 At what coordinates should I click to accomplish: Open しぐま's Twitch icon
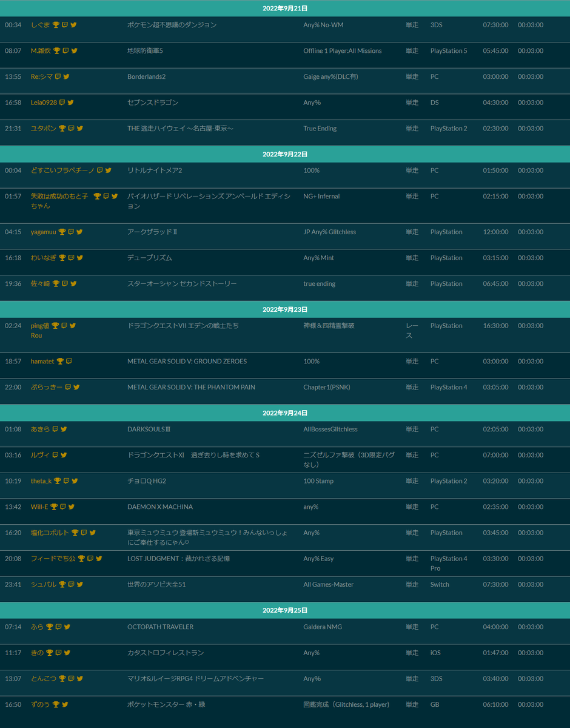click(65, 25)
